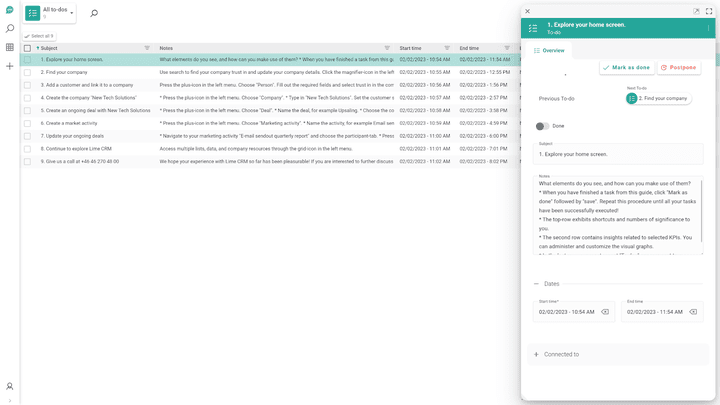Click the search icon next to All to-dos
The image size is (720, 405).
pyautogui.click(x=94, y=14)
